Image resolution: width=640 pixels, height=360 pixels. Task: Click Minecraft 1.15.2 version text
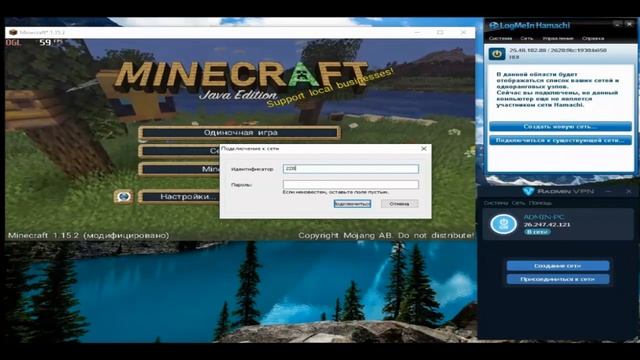coord(88,236)
